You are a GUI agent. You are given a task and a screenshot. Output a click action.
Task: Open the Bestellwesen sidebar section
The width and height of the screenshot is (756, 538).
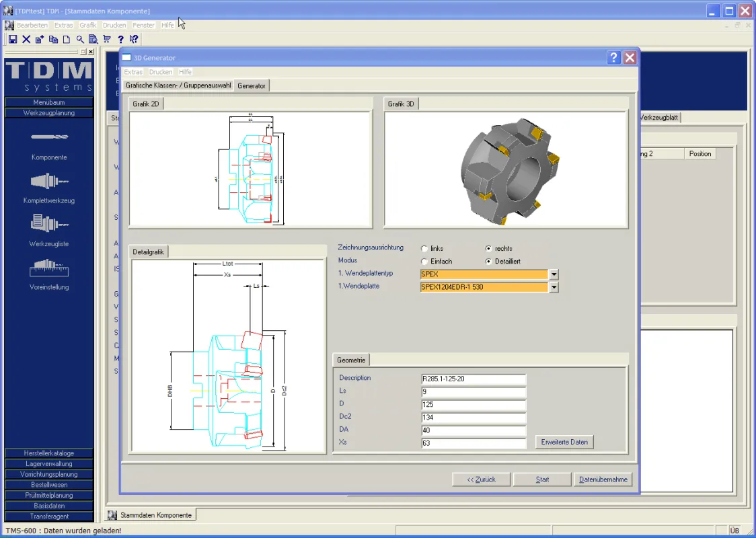(x=49, y=485)
